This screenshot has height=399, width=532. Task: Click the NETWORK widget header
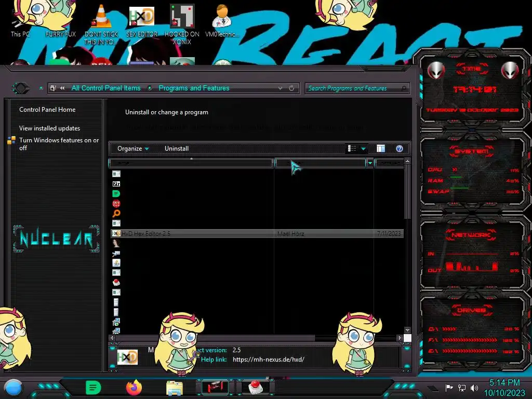click(x=471, y=235)
